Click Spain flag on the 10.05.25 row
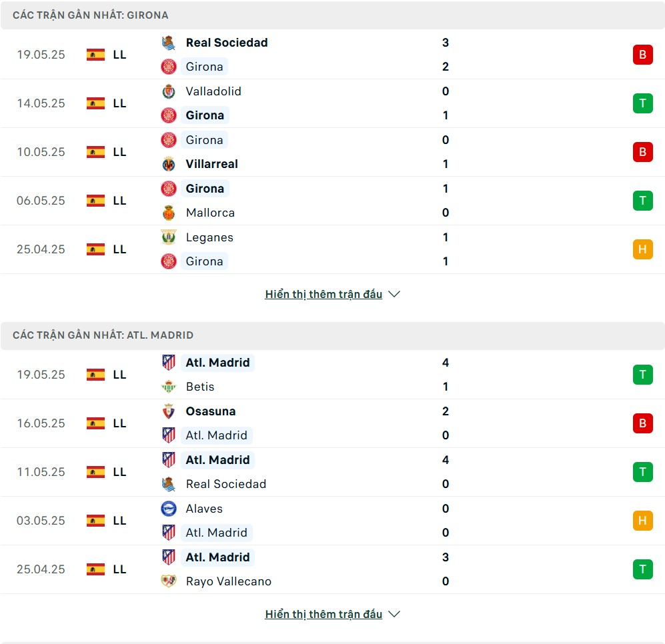 tap(95, 152)
